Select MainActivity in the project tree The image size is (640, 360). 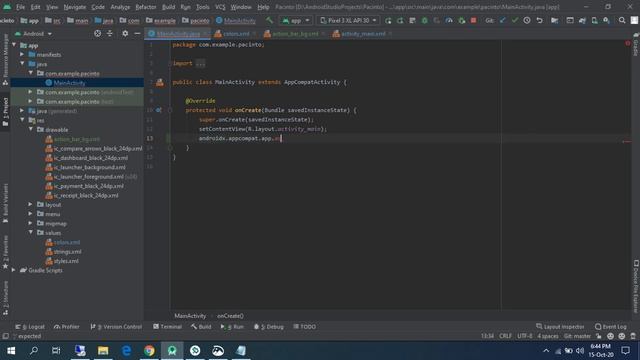pyautogui.click(x=69, y=83)
